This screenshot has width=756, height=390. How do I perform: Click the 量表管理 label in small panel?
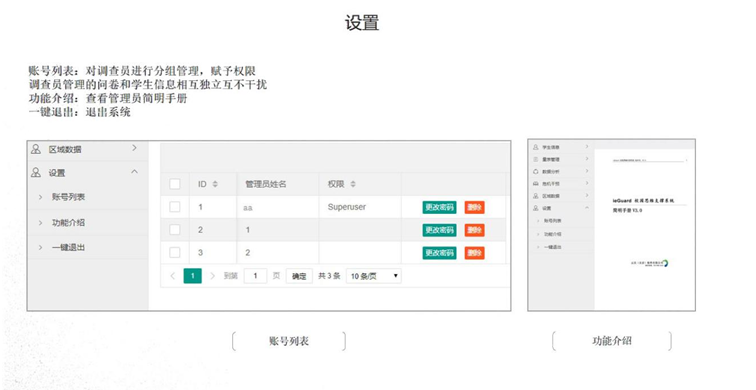point(551,159)
